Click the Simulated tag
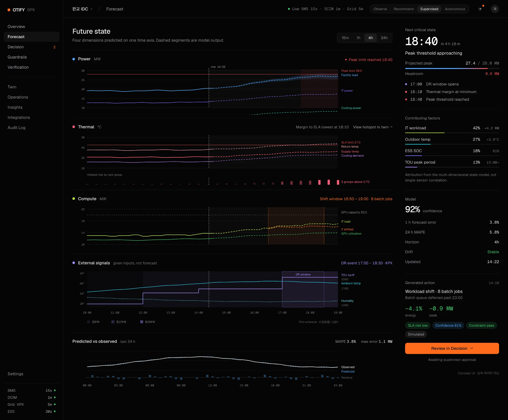 (416, 334)
